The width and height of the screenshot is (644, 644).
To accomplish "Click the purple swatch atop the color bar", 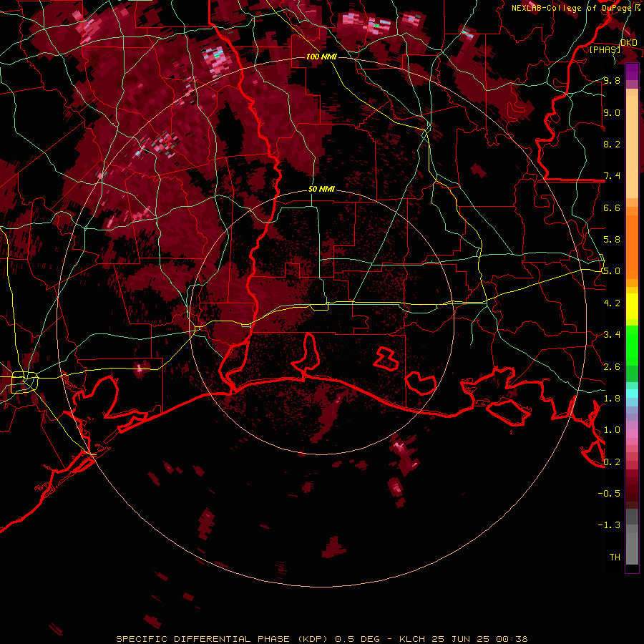I will (632, 72).
